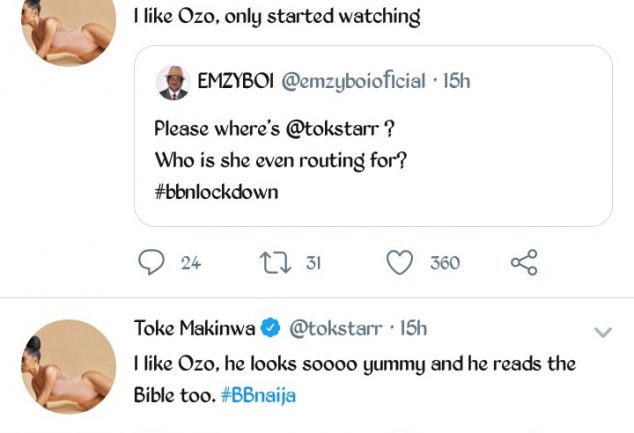Image resolution: width=634 pixels, height=433 pixels.
Task: Open EMZYBOI's small profile picture
Action: pyautogui.click(x=173, y=82)
